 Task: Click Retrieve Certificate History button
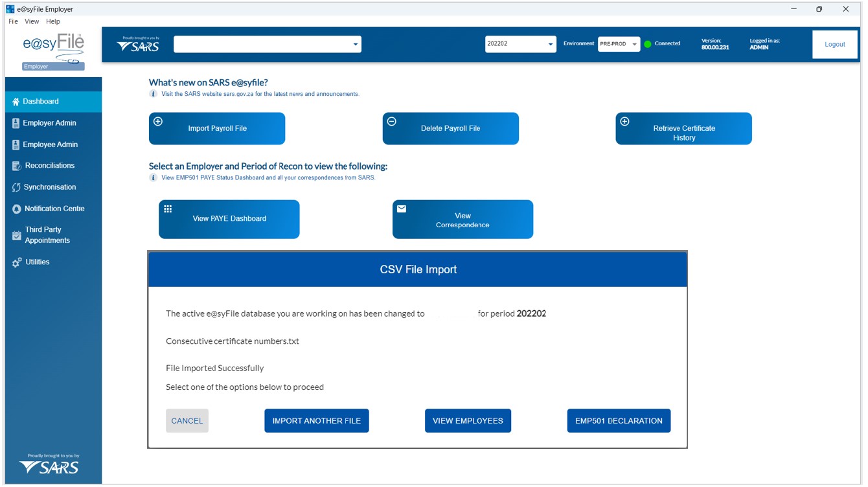pos(683,128)
